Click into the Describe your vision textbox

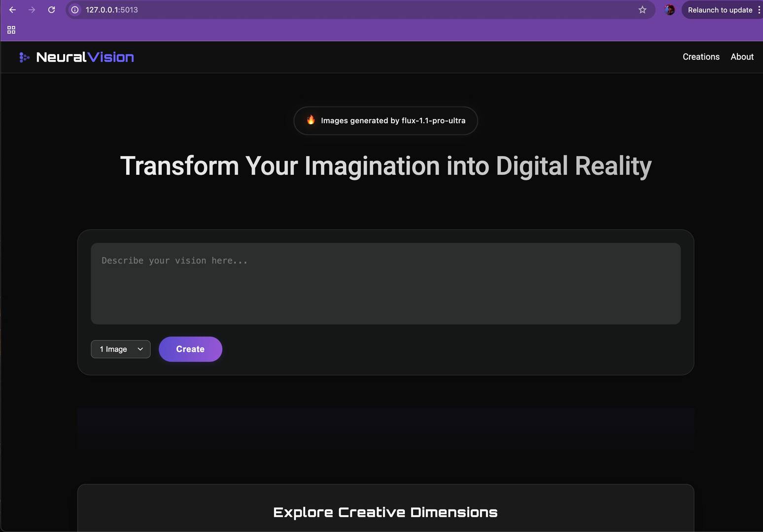pyautogui.click(x=385, y=283)
